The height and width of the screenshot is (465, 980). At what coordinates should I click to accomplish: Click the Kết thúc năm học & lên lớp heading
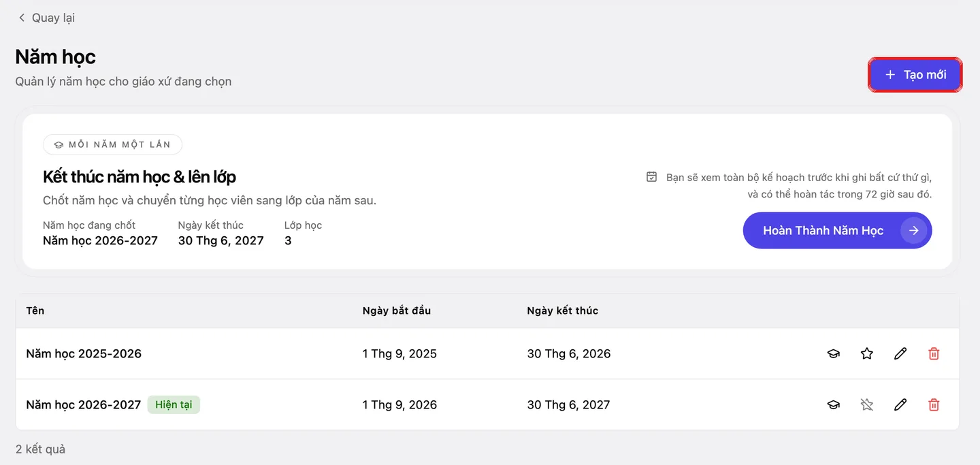140,177
